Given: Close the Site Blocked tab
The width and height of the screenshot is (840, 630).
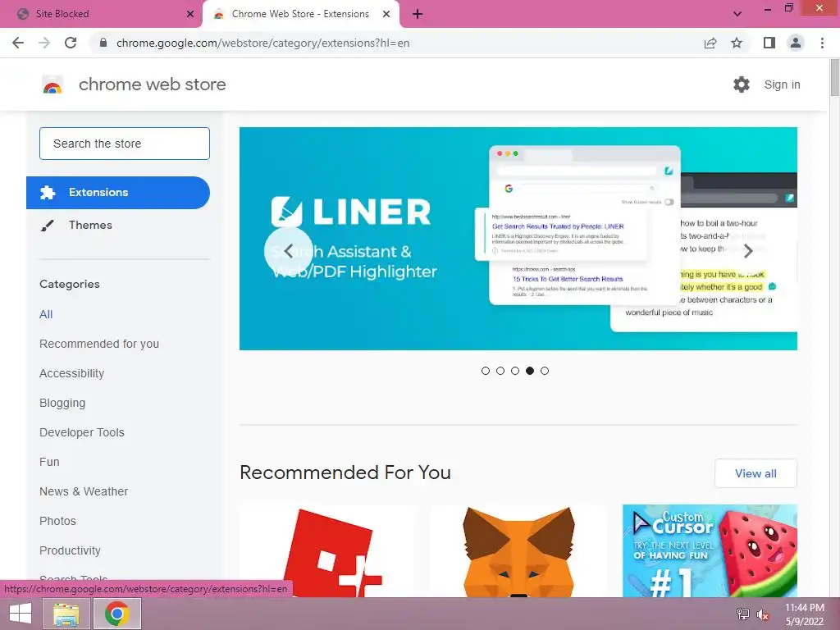Looking at the screenshot, I should click(190, 14).
